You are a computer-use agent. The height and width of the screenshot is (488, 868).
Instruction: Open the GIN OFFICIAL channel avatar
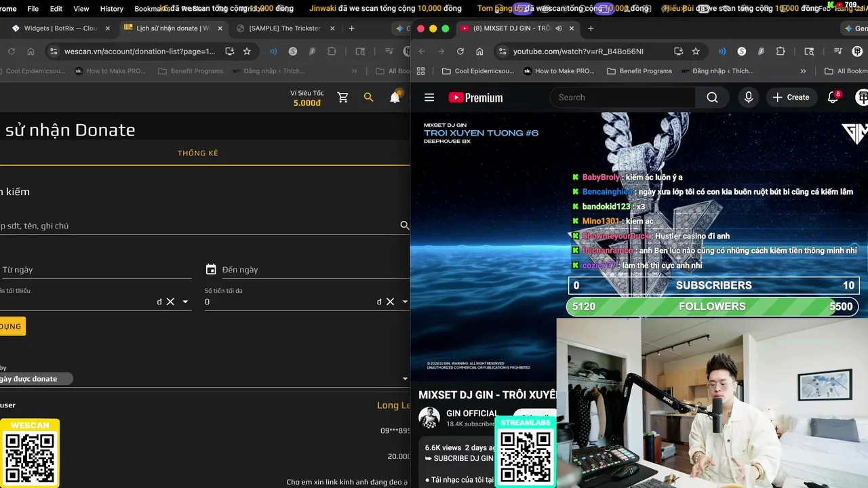click(429, 418)
